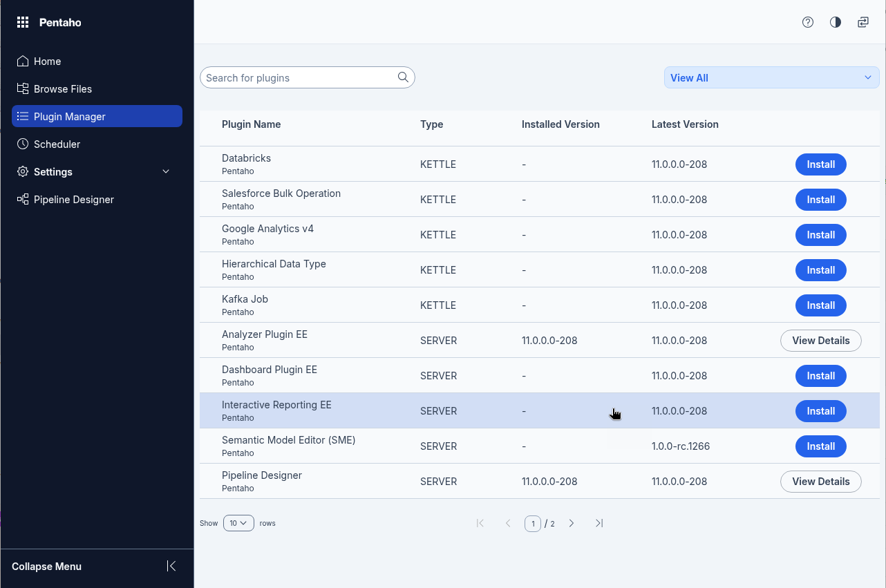
Task: View Details for Analyzer Plugin EE
Action: point(820,341)
